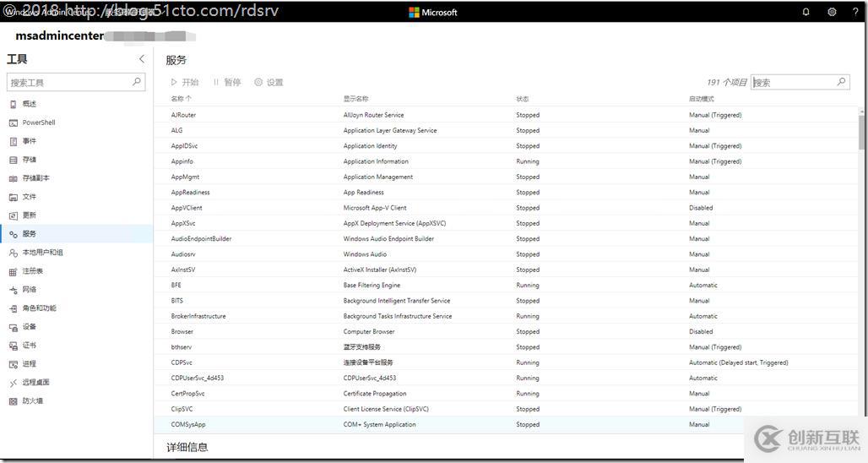This screenshot has height=463, width=868.
Task: Open the 更新 tool
Action: click(x=77, y=215)
